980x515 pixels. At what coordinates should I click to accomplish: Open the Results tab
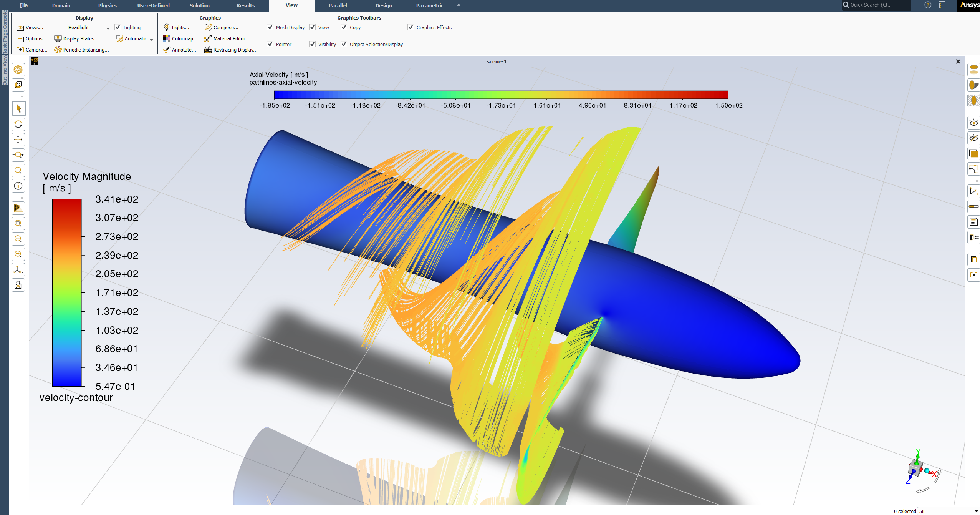246,5
